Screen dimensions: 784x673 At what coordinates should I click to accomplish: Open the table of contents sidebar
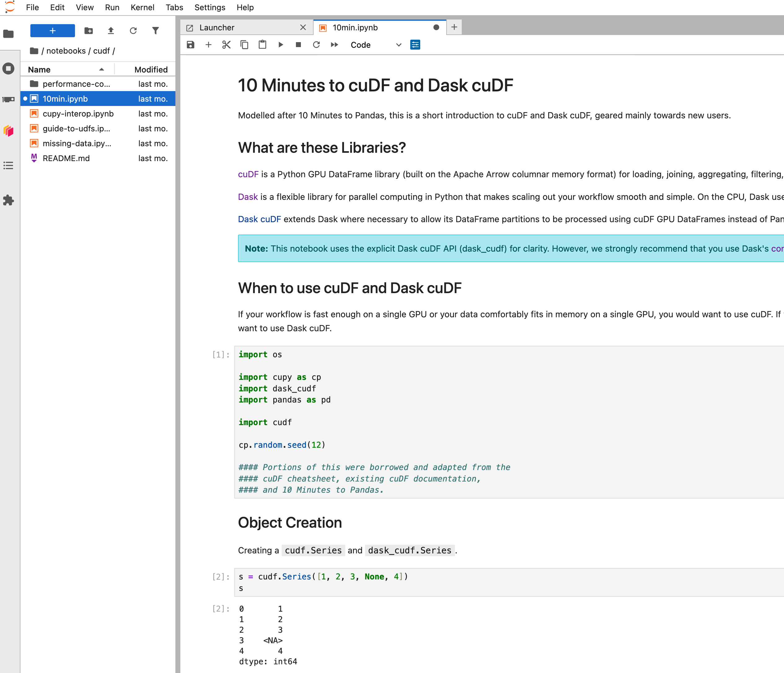pyautogui.click(x=8, y=166)
